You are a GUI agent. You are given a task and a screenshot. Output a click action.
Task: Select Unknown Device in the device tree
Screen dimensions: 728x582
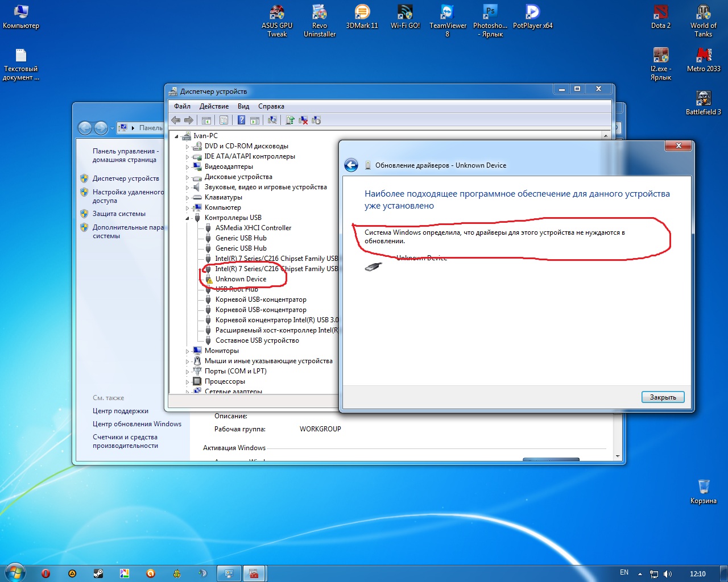(241, 279)
